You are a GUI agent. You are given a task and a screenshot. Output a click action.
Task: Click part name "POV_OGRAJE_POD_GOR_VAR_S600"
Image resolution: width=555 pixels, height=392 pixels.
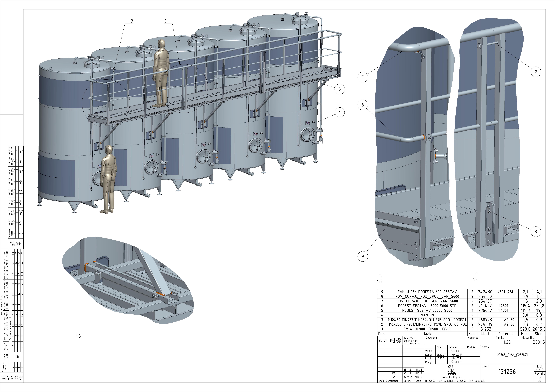(x=427, y=301)
